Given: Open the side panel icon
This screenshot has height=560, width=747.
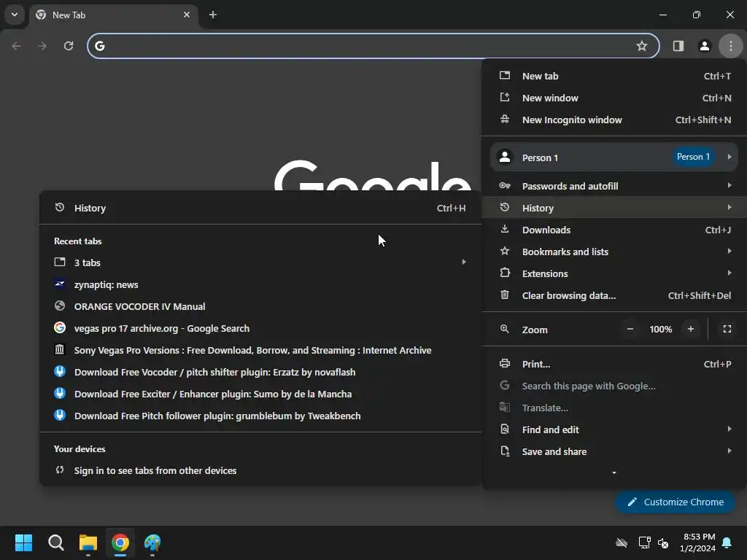Looking at the screenshot, I should pyautogui.click(x=678, y=46).
